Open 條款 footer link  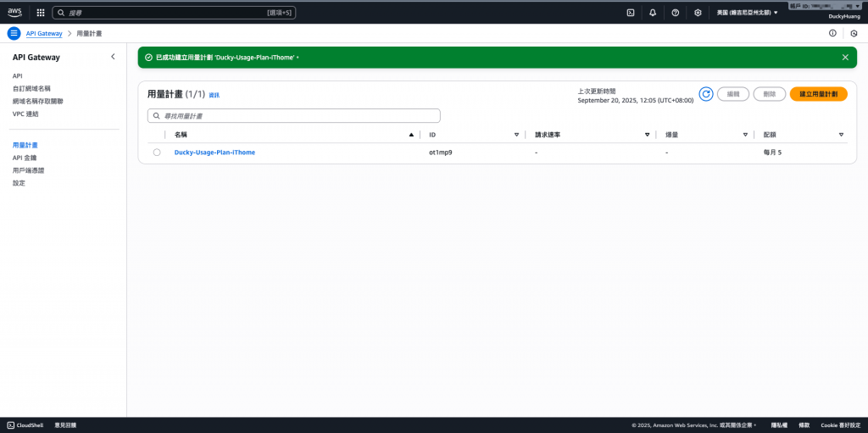(804, 425)
